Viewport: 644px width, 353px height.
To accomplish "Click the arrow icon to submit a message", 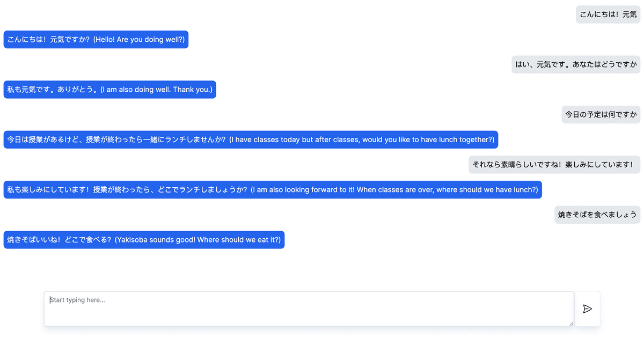I will pyautogui.click(x=587, y=308).
